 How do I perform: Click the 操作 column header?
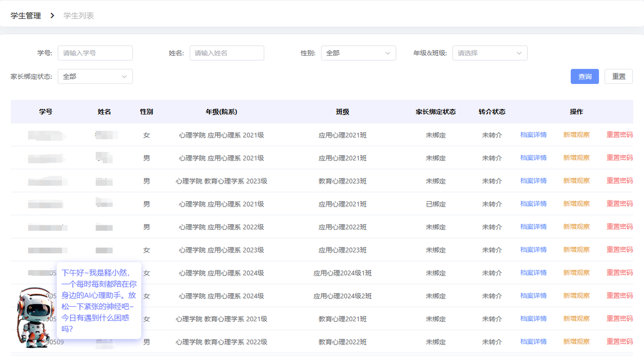point(577,112)
